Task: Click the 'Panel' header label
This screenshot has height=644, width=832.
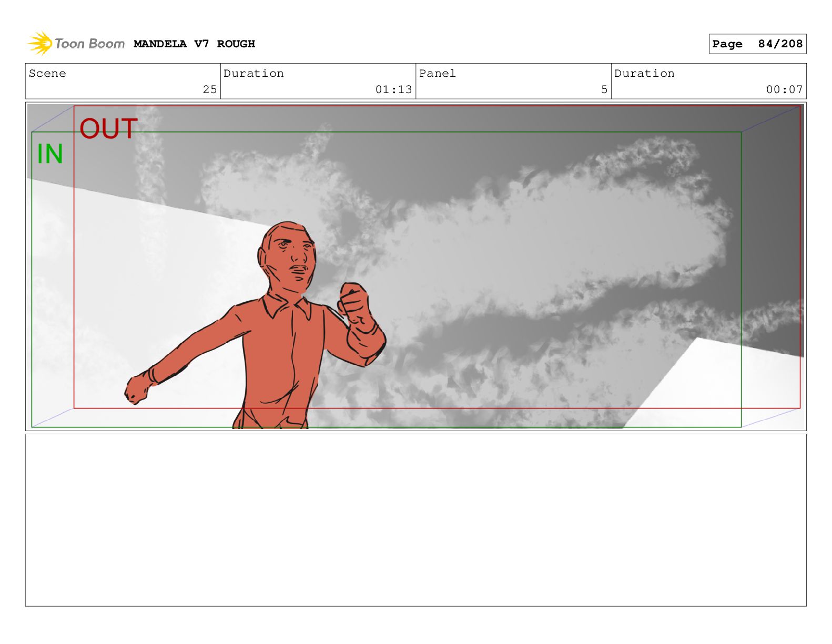Action: point(438,74)
